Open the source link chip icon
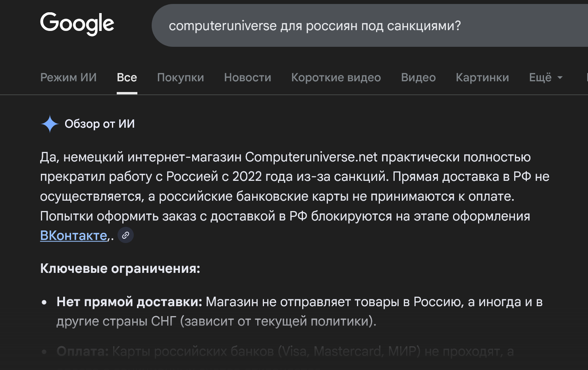This screenshot has width=588, height=370. click(x=125, y=235)
